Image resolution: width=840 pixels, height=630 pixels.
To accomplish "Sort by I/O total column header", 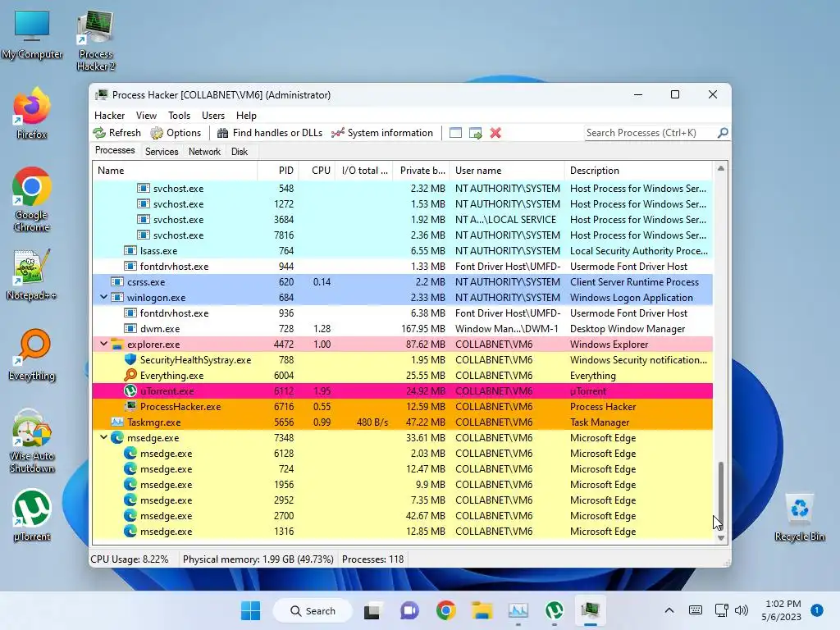I will tap(365, 171).
